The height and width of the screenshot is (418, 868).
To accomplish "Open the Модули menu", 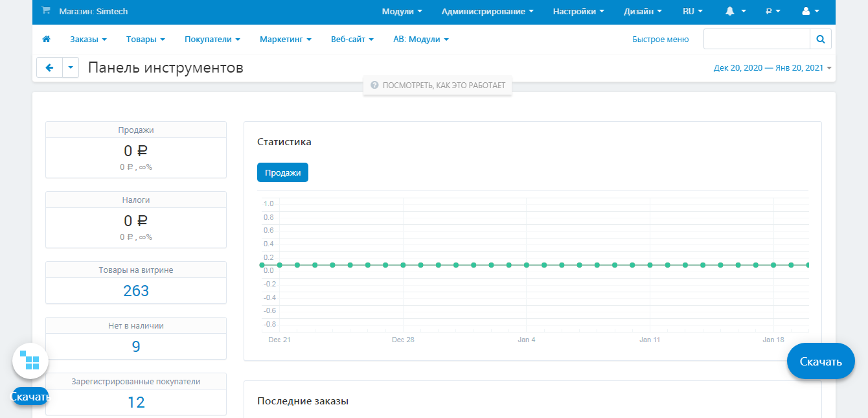I will [x=402, y=11].
